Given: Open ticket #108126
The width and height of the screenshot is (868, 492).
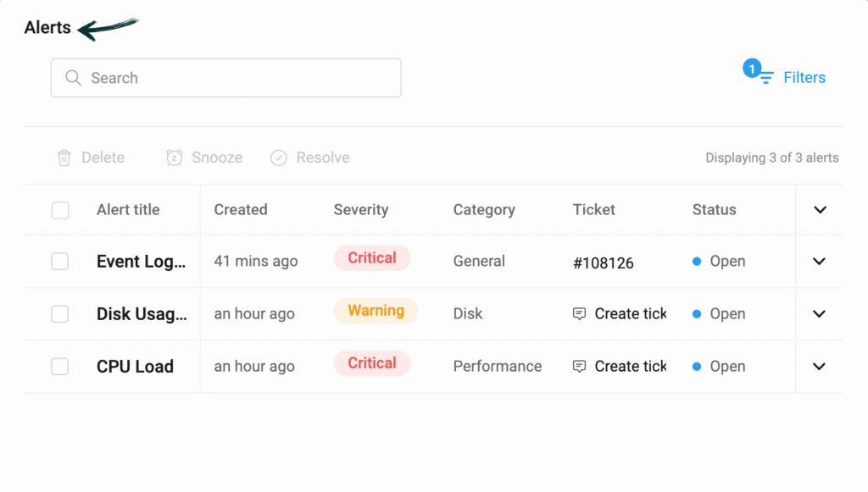Looking at the screenshot, I should pyautogui.click(x=604, y=263).
